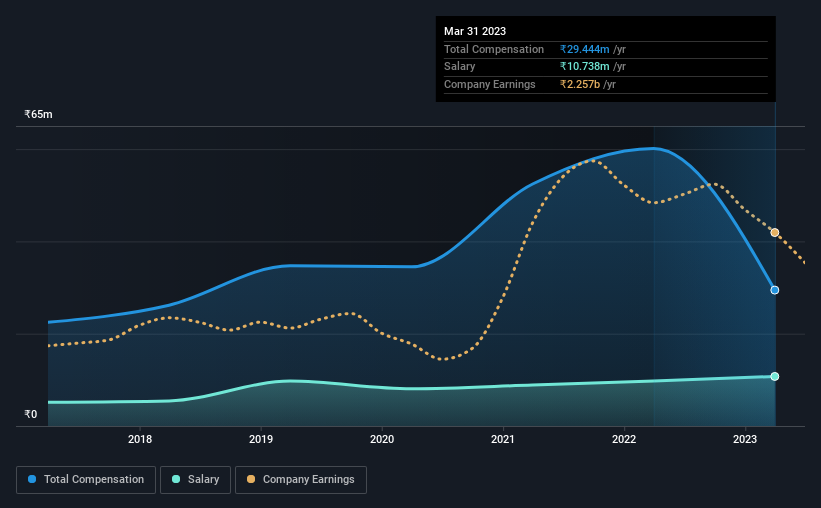
Task: Click the tooltip's Salary row label
Action: coord(460,67)
